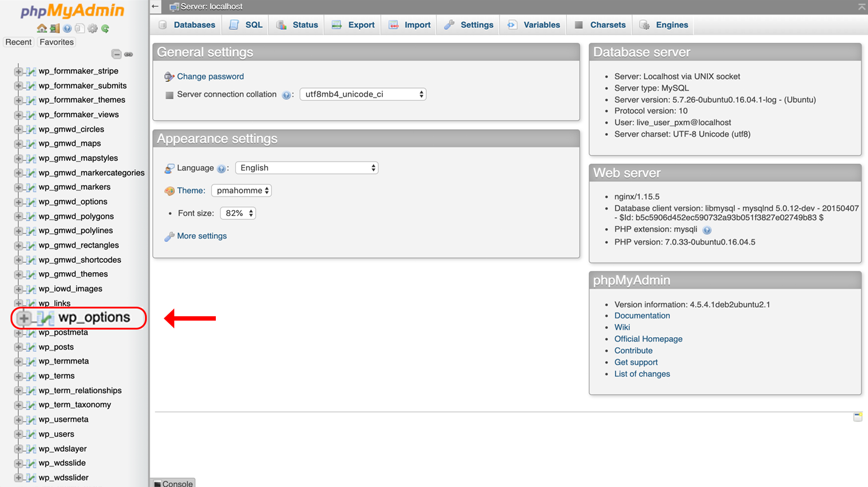
Task: Open MySQL documentation pages icon in sidebar
Action: pos(80,28)
